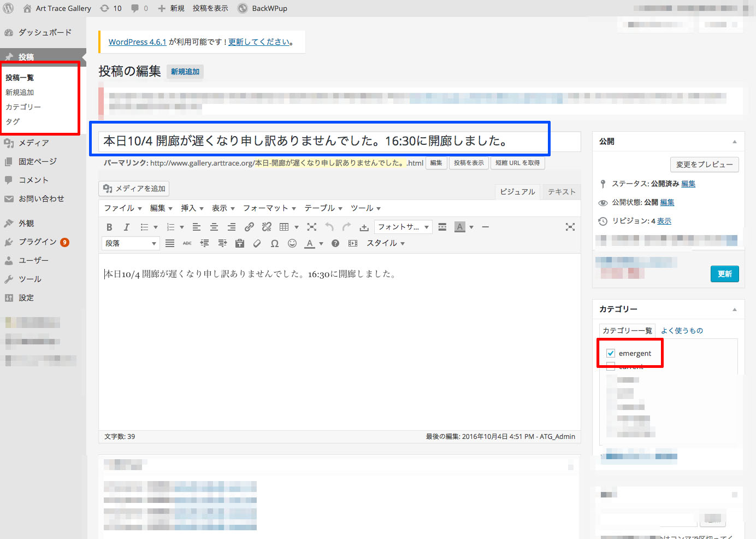The width and height of the screenshot is (756, 539).
Task: Toggle bold formatting in the editor toolbar
Action: pos(109,227)
